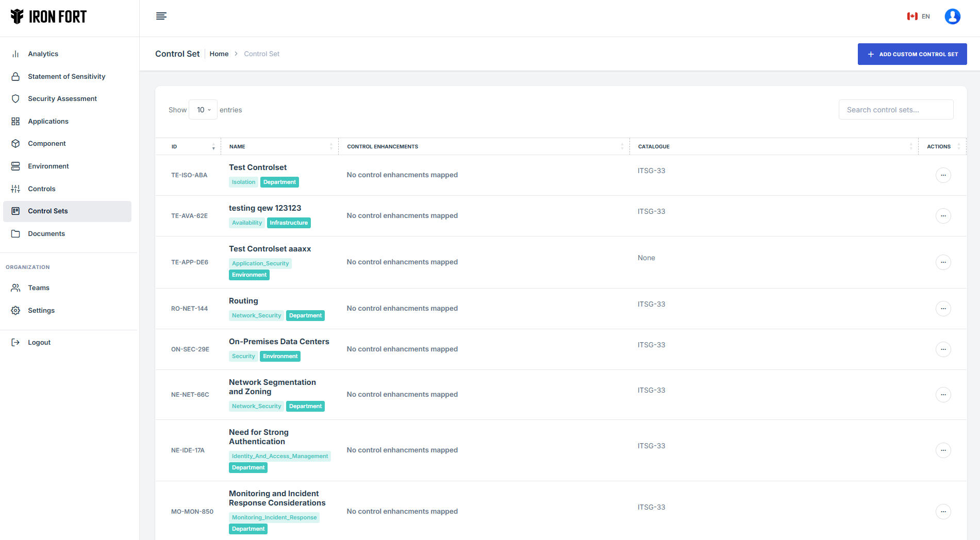Screen dimensions: 980x540
Task: Open actions menu for On-Premises Data Centers
Action: click(x=943, y=349)
